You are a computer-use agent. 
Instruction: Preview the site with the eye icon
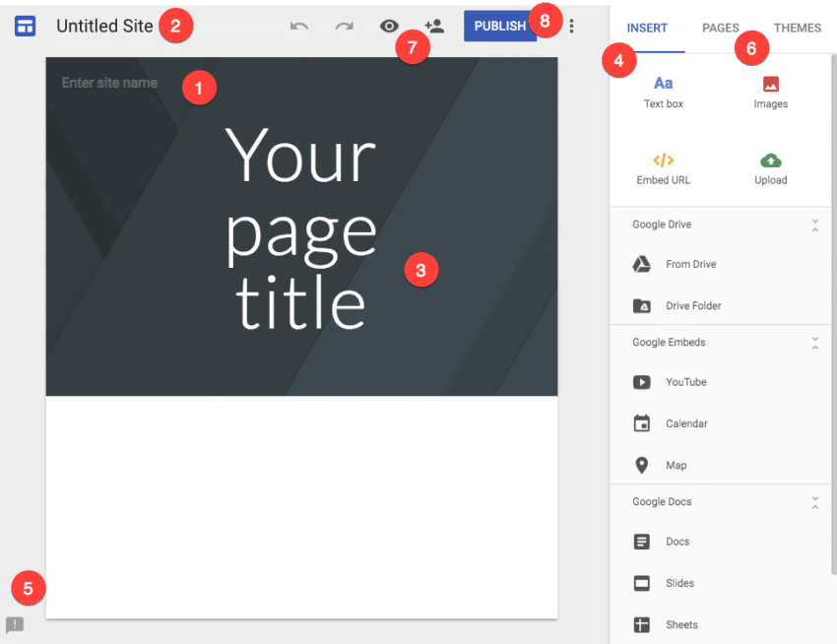390,27
